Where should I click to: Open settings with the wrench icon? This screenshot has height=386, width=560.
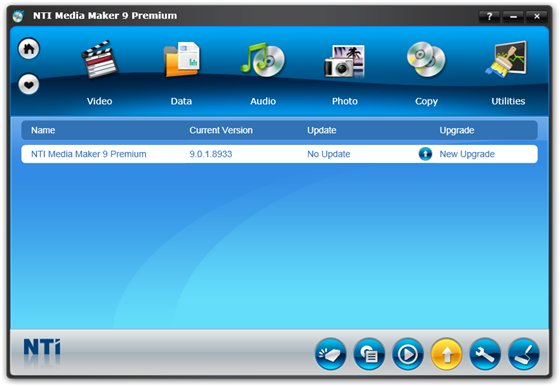[x=485, y=354]
